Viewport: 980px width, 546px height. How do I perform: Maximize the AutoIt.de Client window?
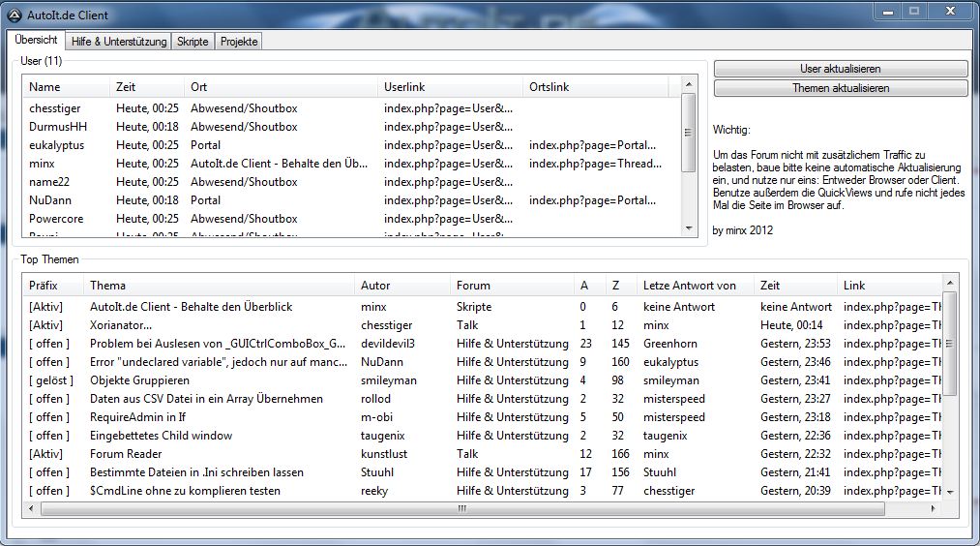[x=914, y=10]
